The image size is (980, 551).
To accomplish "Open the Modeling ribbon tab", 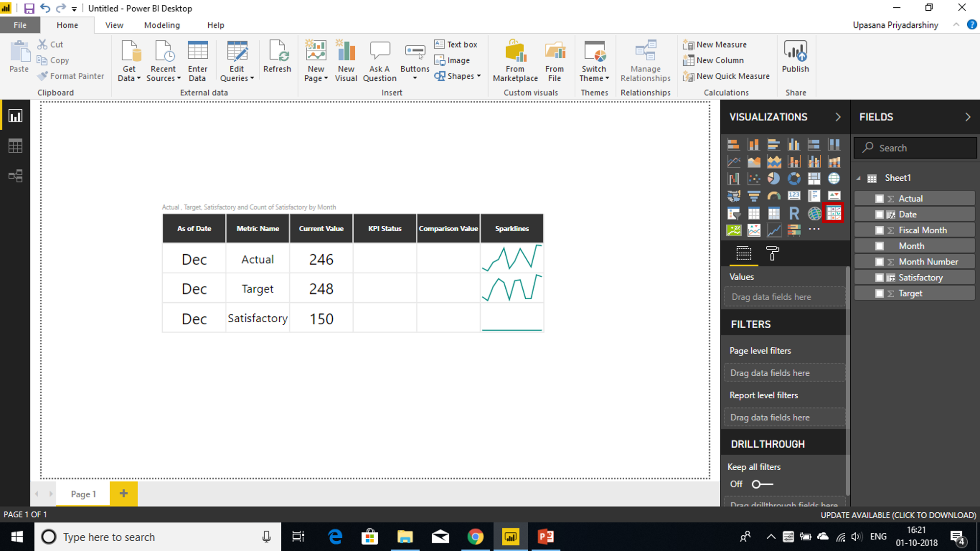I will (162, 25).
